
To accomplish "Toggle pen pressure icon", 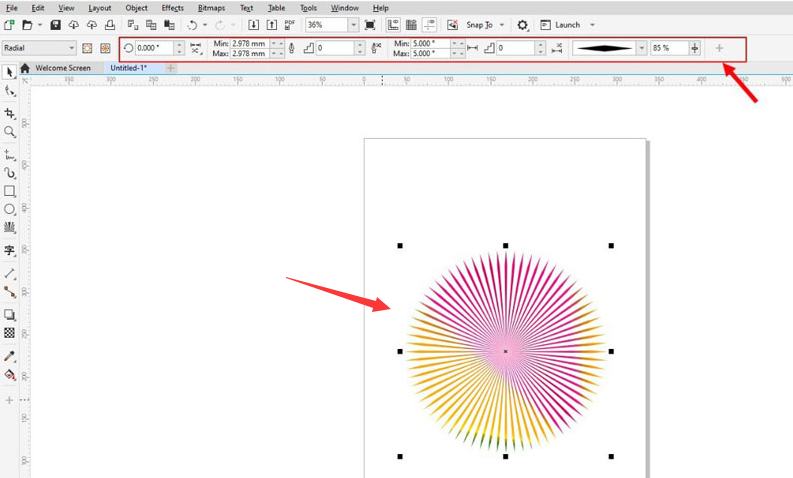I will tap(292, 48).
